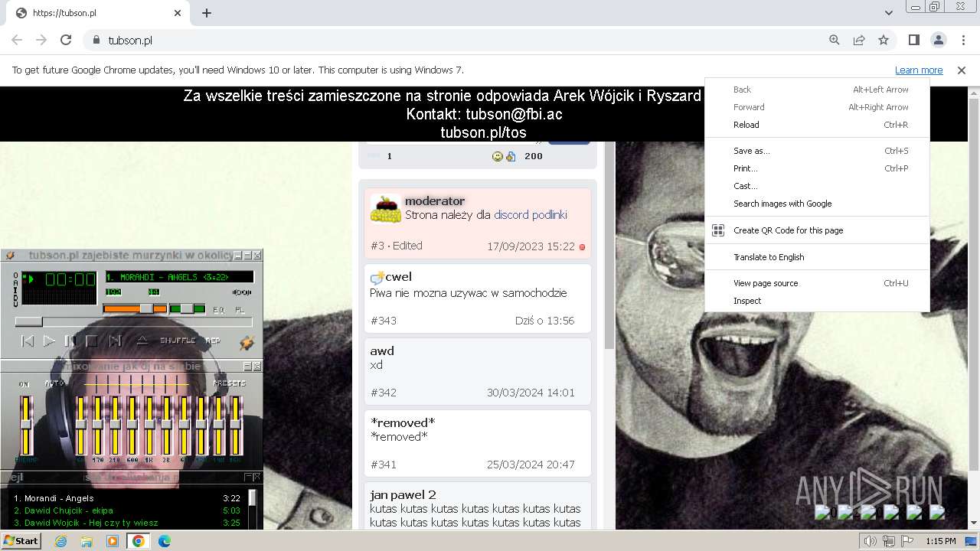Click the add attachment icon beside 200

click(511, 156)
